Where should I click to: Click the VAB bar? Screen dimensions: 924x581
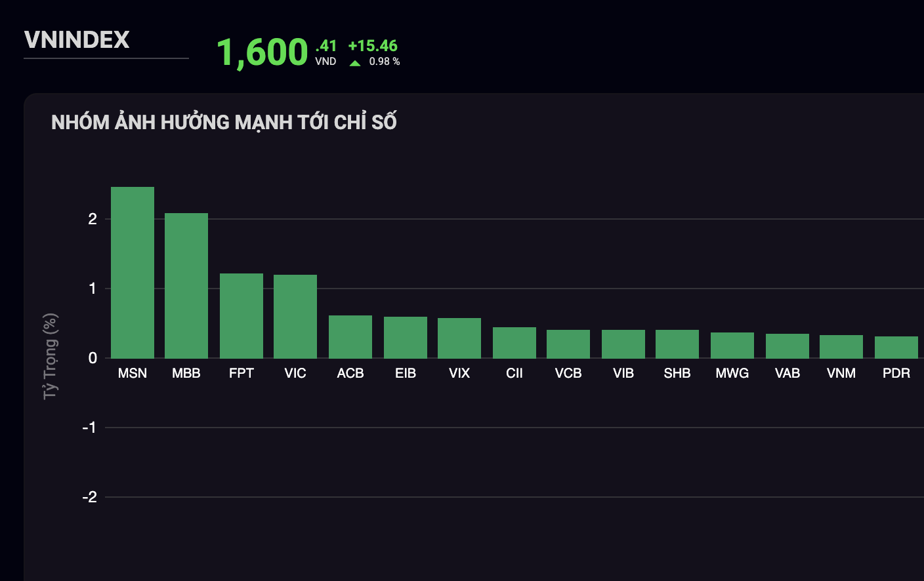tap(787, 346)
